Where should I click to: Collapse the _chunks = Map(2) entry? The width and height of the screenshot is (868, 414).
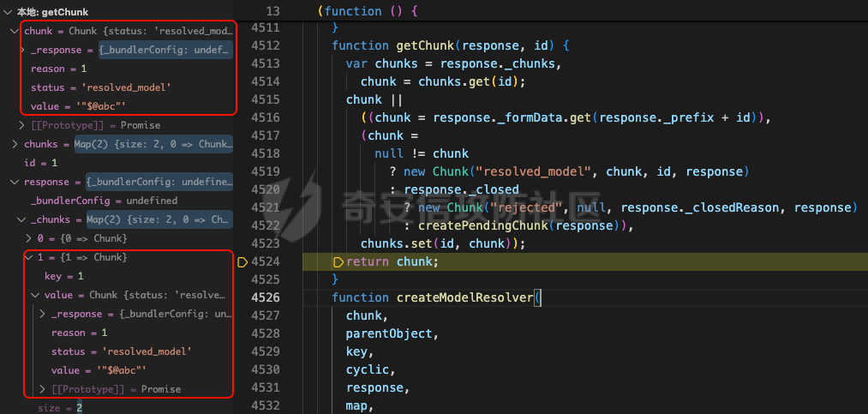coord(22,219)
